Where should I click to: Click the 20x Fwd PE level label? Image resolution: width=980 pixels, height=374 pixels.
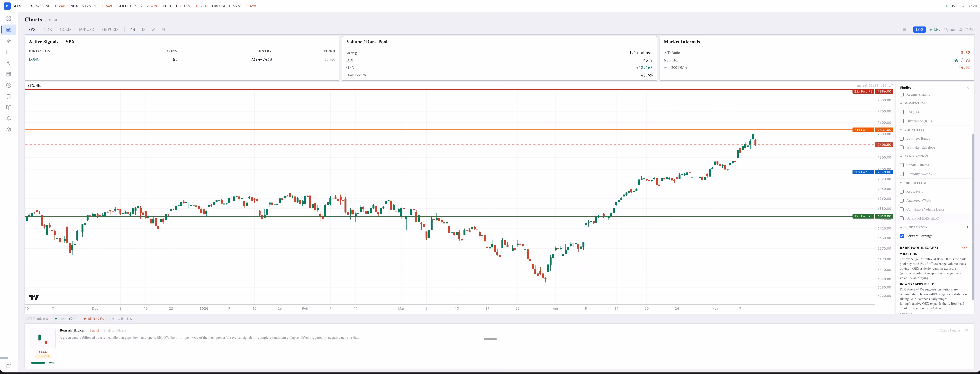[x=863, y=172]
